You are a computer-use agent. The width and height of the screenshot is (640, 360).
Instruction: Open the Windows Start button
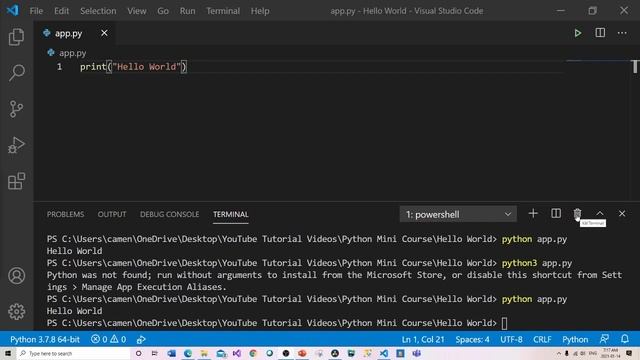(x=8, y=353)
